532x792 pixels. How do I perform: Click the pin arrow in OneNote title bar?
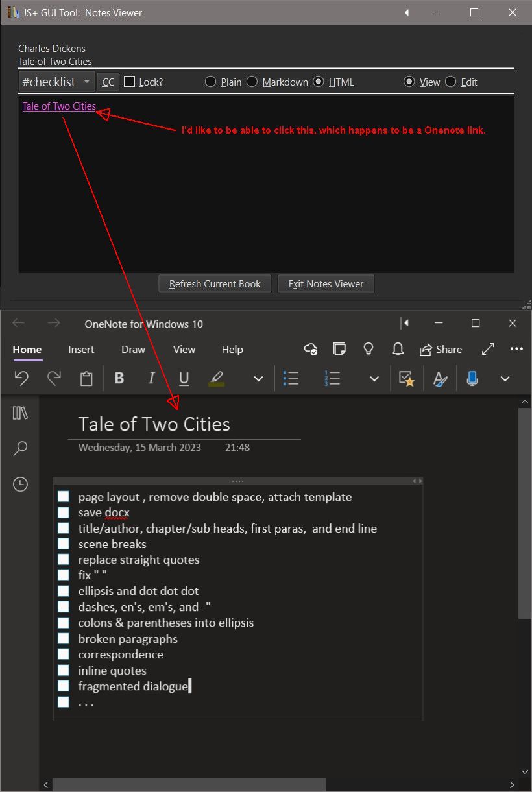[405, 323]
